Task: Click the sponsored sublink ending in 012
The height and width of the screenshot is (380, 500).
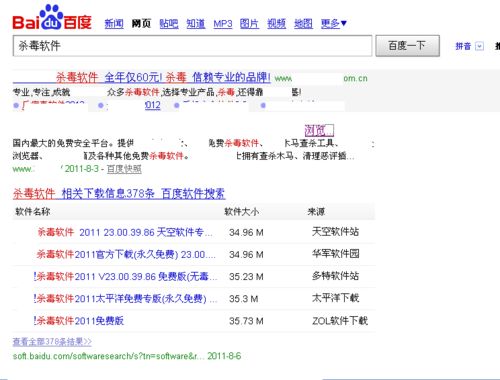Action: tap(153, 105)
